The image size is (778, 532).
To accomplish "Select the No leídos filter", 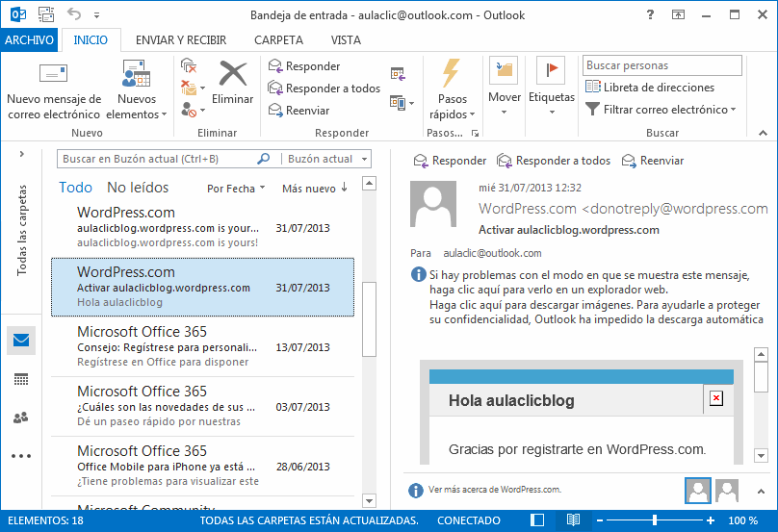I will click(x=138, y=188).
